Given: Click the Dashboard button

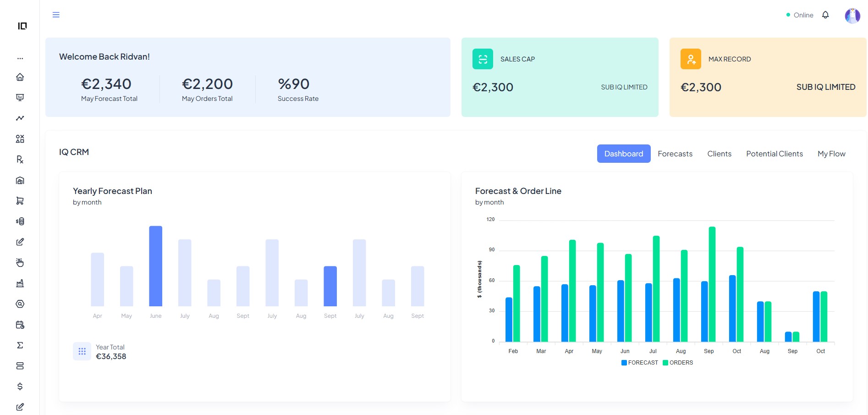Looking at the screenshot, I should point(623,154).
